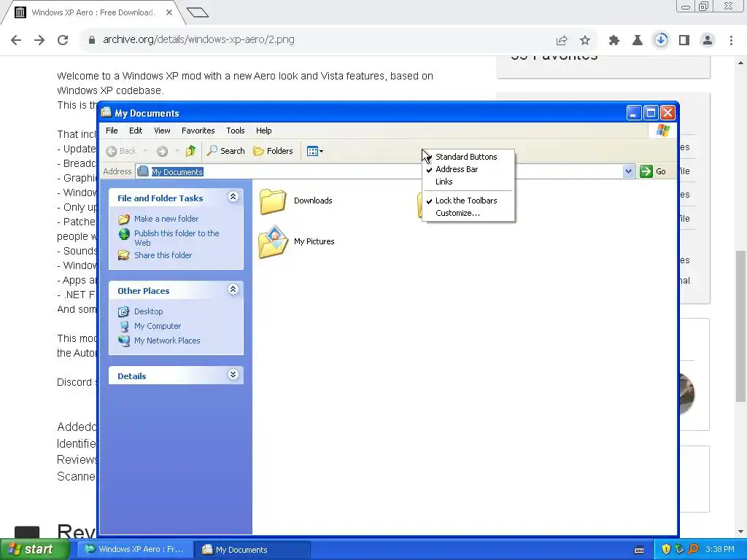Open the My Pictures folder icon
This screenshot has height=560, width=747.
tap(273, 242)
